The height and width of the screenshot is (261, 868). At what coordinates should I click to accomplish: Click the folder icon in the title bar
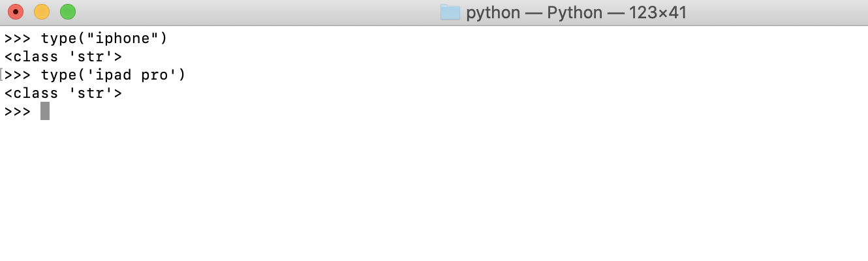450,12
